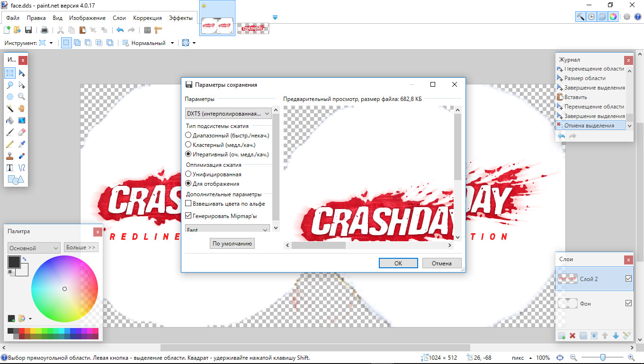Select the Color Picker eyedropper tool
Image resolution: width=644 pixels, height=364 pixels.
22,144
